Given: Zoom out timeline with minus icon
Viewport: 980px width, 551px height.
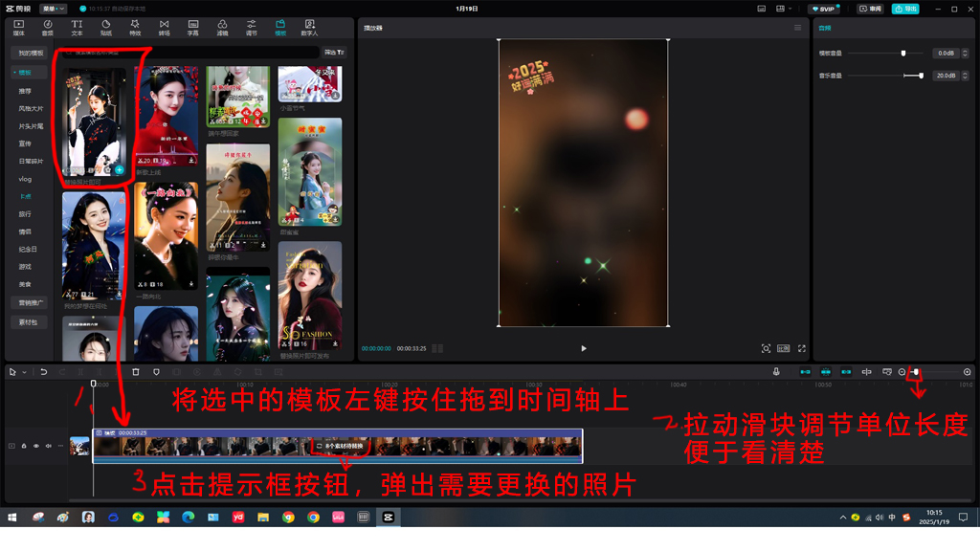Looking at the screenshot, I should coord(902,372).
